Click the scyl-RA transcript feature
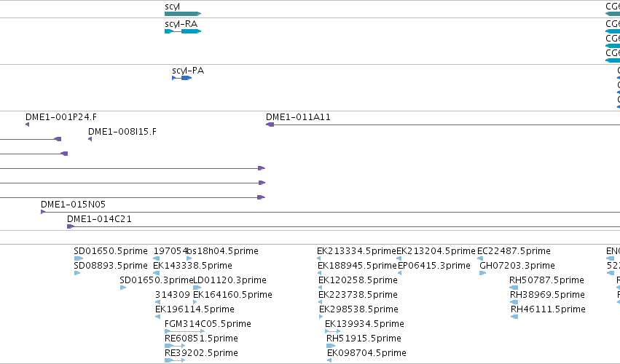Viewport: 620px width, 364px height. tap(183, 31)
